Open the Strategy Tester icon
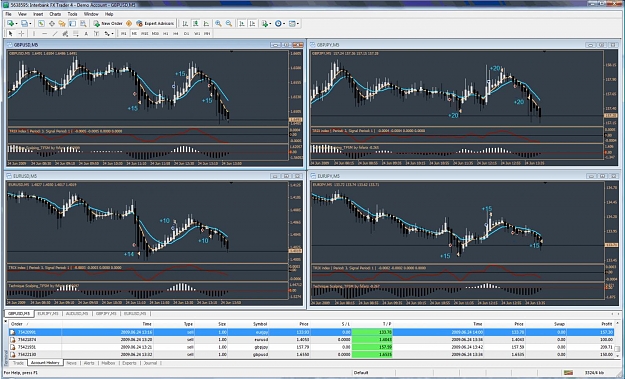 pos(83,24)
